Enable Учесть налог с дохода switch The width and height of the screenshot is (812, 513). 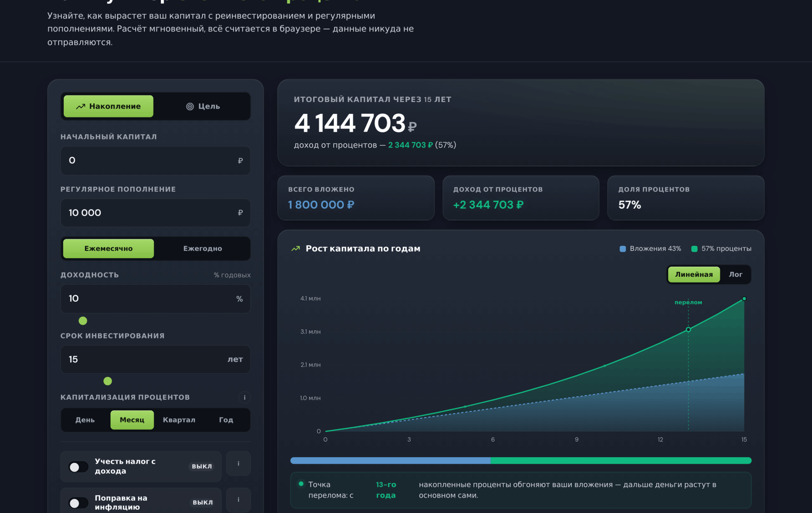(79, 467)
